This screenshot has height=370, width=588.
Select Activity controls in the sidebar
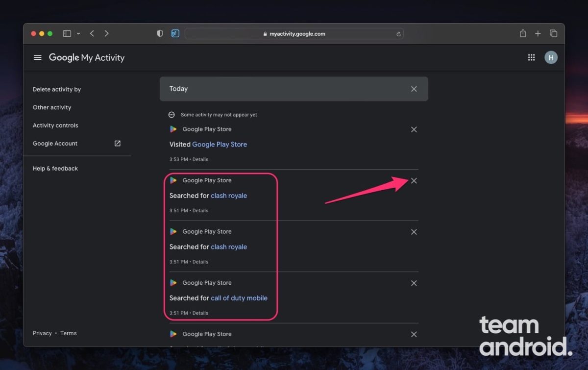click(55, 125)
